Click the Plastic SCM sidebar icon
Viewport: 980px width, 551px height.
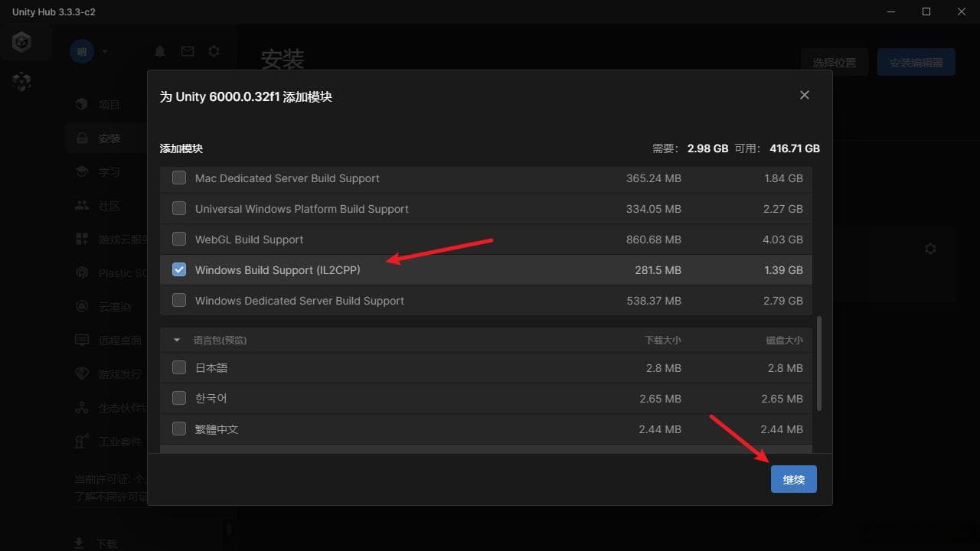(82, 273)
